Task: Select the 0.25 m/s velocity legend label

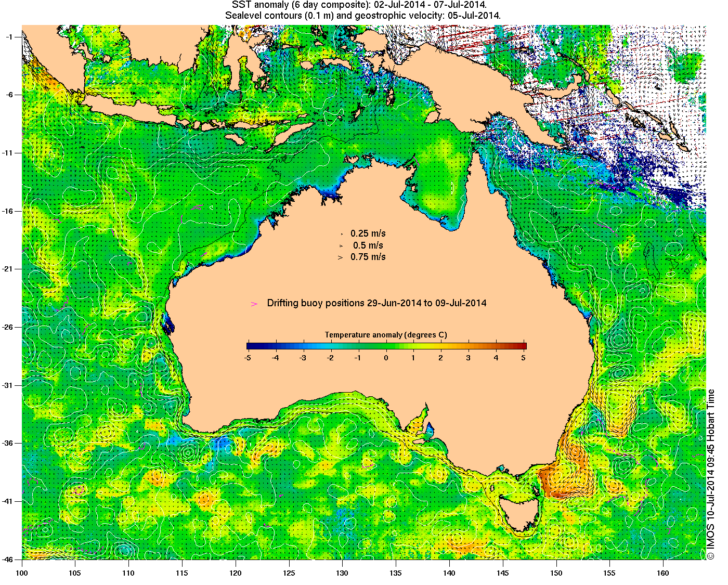Action: [368, 233]
